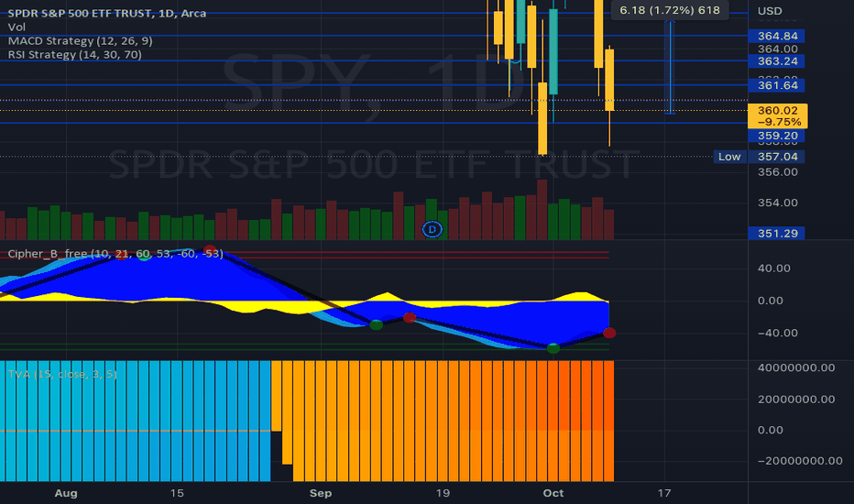854x504 pixels.
Task: Click the Oct date label on time axis
Action: [x=553, y=493]
